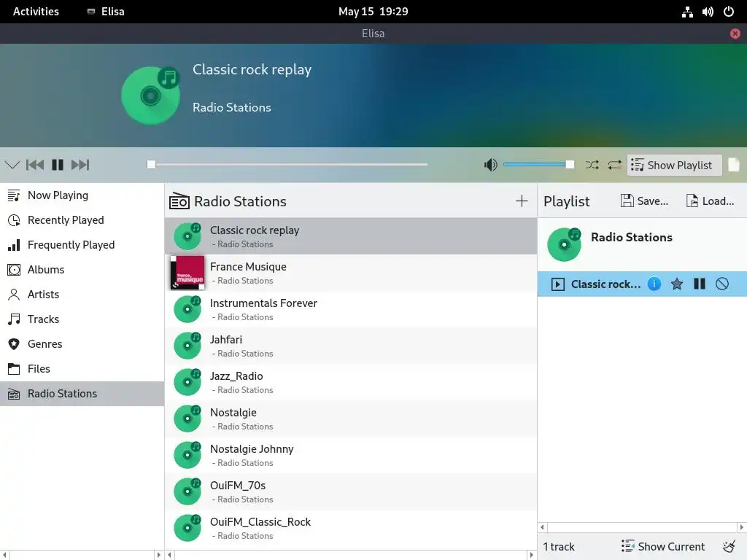The height and width of the screenshot is (560, 747).
Task: Collapse the header with the down chevron
Action: 12,165
